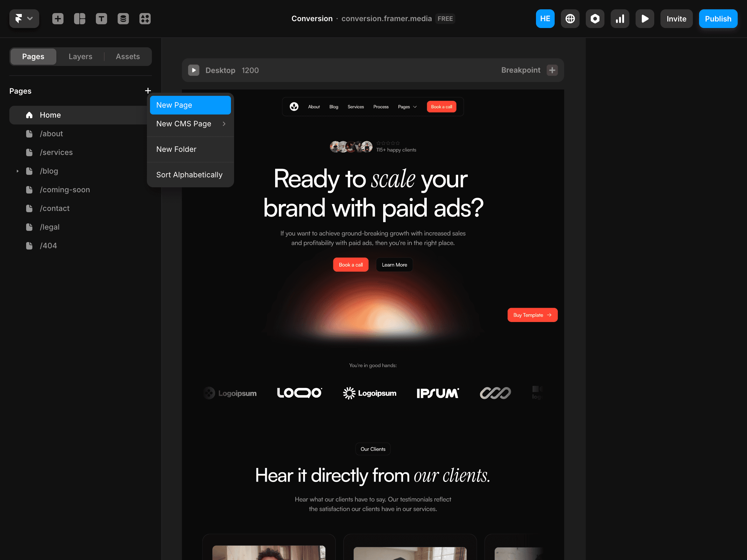Switch to the Layers tab
The image size is (747, 560).
[x=80, y=56]
